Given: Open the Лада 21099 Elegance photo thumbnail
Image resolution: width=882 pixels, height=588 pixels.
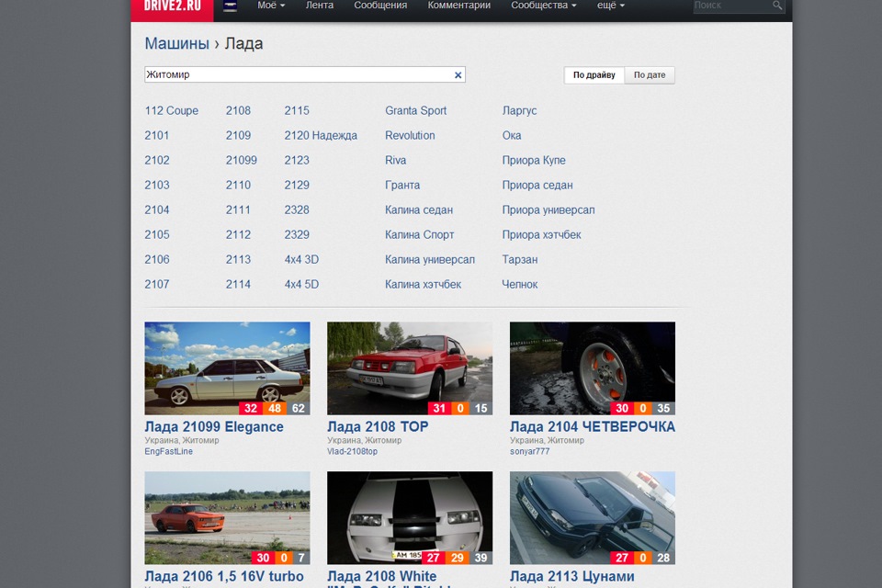Looking at the screenshot, I should 227,368.
